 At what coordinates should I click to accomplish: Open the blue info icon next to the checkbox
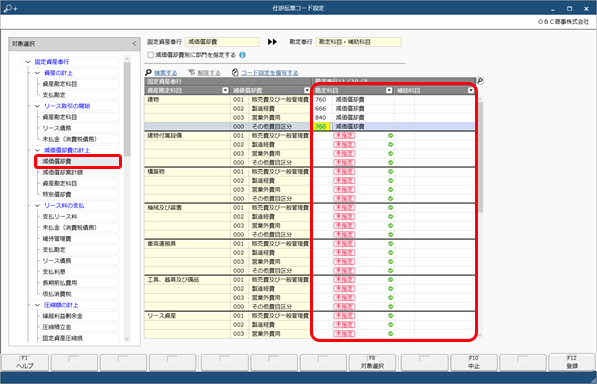(x=242, y=55)
